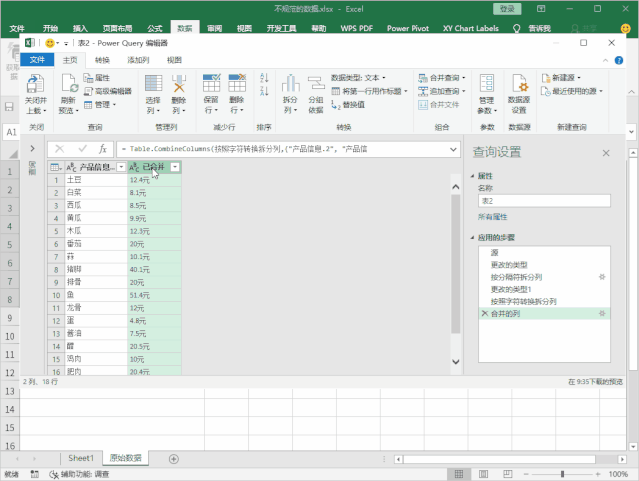
Task: Select the 原始数据 sheet tab
Action: 126,458
